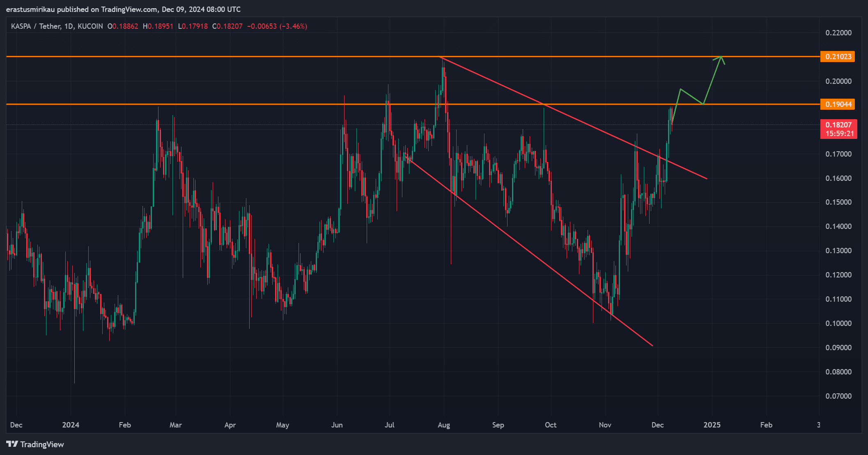Click the 0.15000 price axis label
This screenshot has height=455, width=868.
pos(838,202)
